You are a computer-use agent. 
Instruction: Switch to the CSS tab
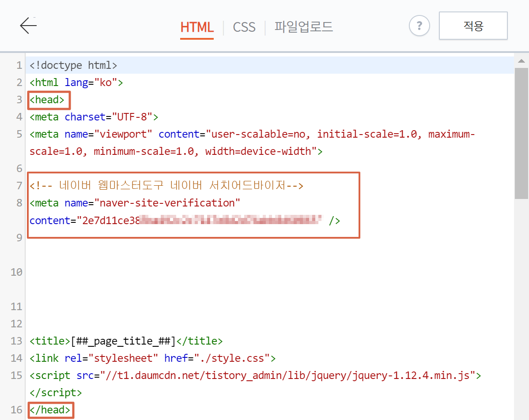pyautogui.click(x=244, y=27)
